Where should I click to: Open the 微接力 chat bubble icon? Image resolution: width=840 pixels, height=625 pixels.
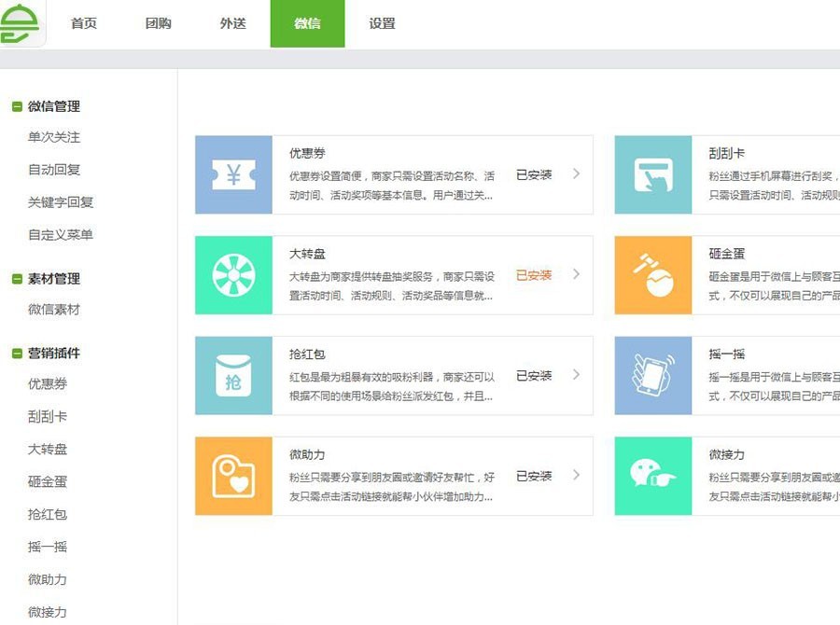pyautogui.click(x=653, y=476)
